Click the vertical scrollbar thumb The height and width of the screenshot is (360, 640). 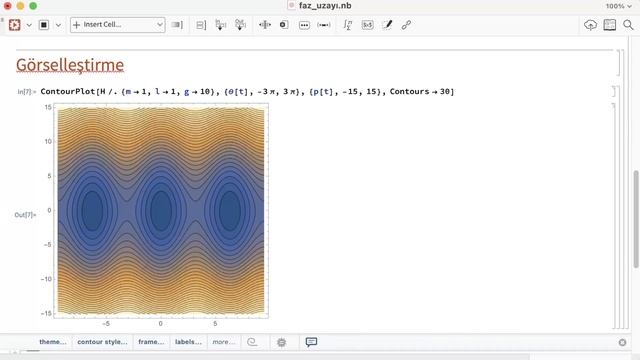636,219
